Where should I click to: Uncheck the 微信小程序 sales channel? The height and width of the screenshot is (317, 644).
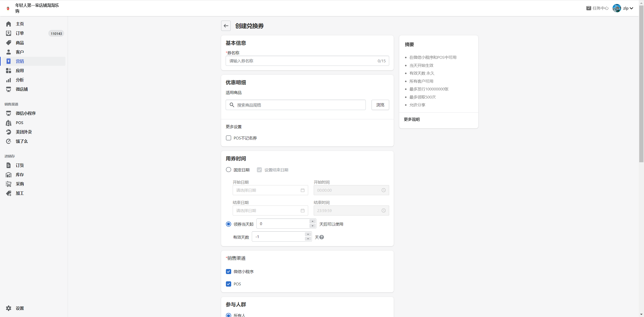(228, 272)
